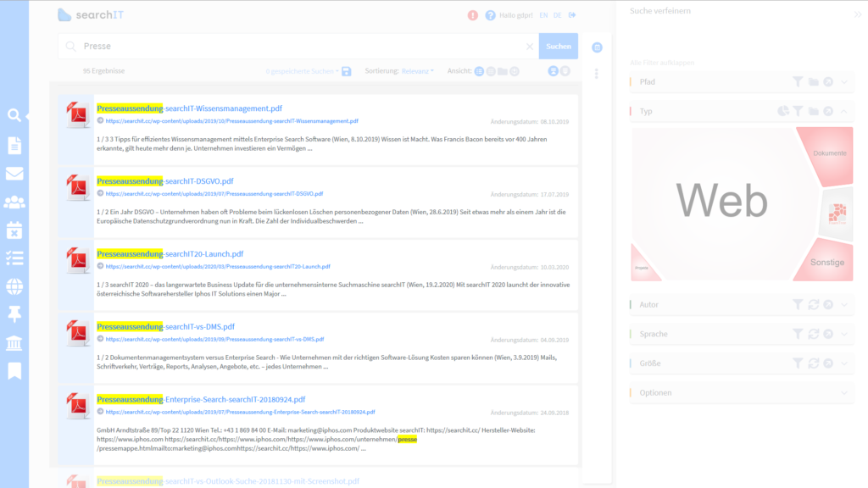Open the bookmarks section in the sidebar
The image size is (868, 488).
[x=14, y=371]
